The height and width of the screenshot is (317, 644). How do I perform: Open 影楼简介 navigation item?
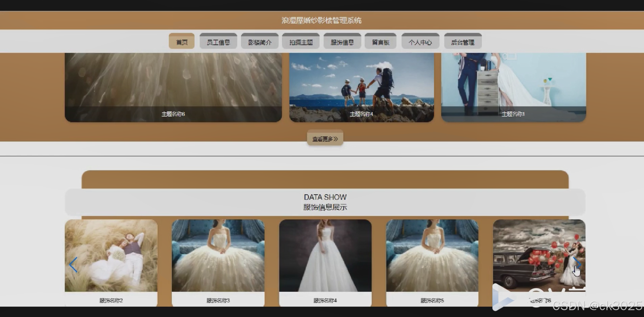click(259, 42)
